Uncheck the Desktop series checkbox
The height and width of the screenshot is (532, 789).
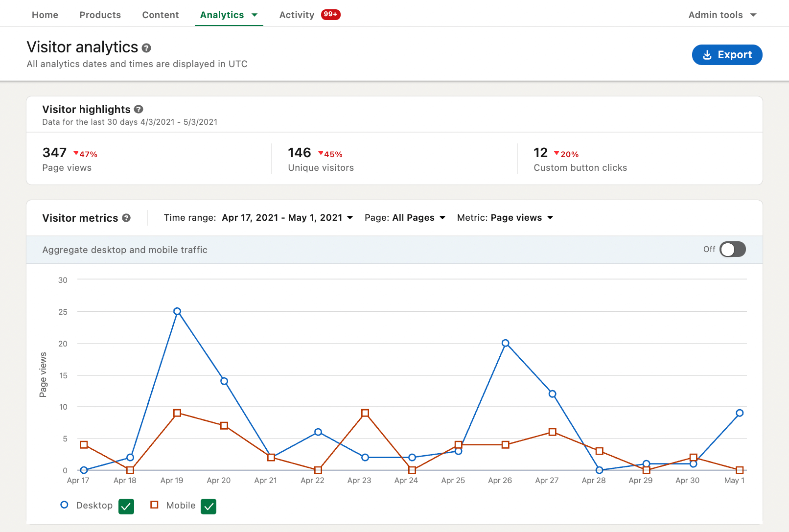coord(126,506)
